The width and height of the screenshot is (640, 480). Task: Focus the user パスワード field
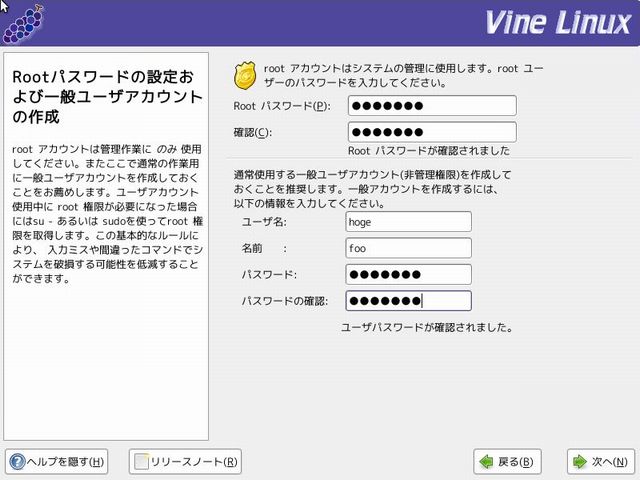point(408,274)
